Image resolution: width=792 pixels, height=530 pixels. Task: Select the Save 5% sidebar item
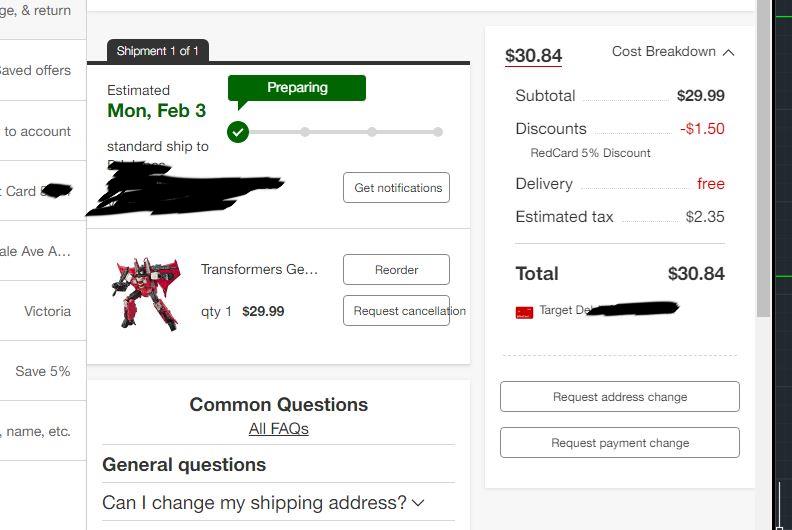coord(43,371)
